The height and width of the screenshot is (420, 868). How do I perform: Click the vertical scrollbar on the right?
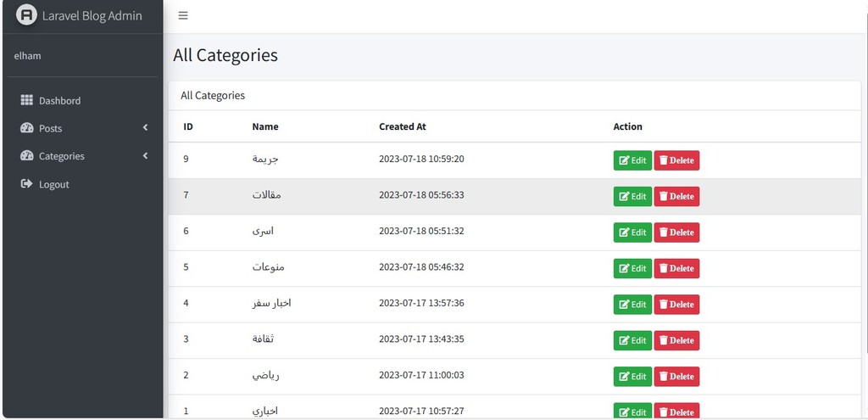865,177
